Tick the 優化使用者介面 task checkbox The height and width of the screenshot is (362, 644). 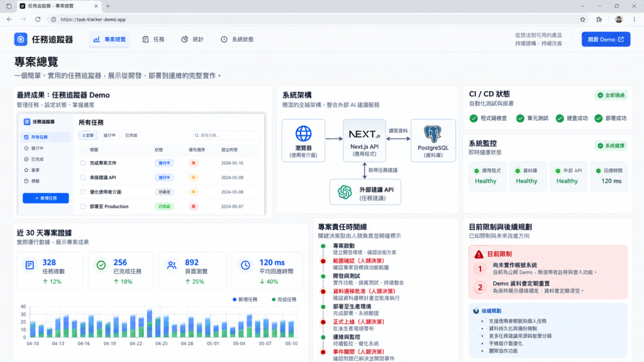point(83,192)
